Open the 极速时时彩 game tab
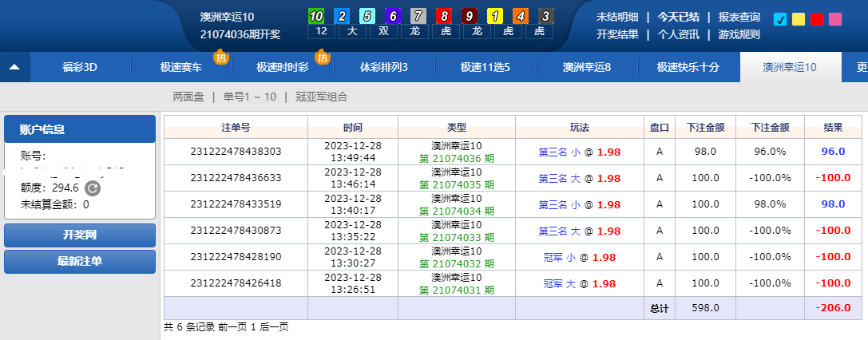 (x=282, y=68)
